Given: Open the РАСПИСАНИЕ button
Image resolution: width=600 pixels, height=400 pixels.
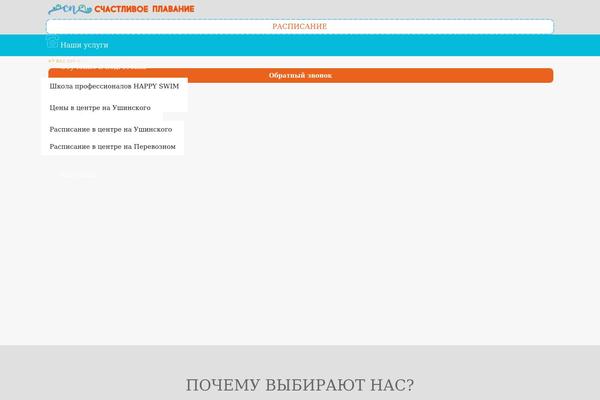Looking at the screenshot, I should coord(300,26).
